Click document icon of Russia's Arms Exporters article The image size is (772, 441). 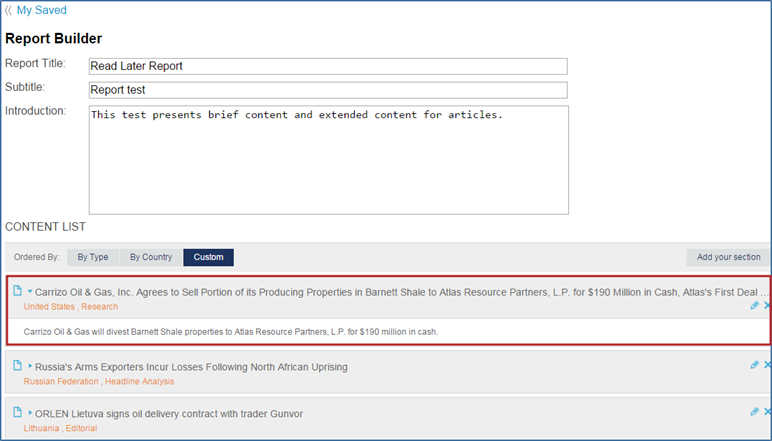(x=17, y=365)
